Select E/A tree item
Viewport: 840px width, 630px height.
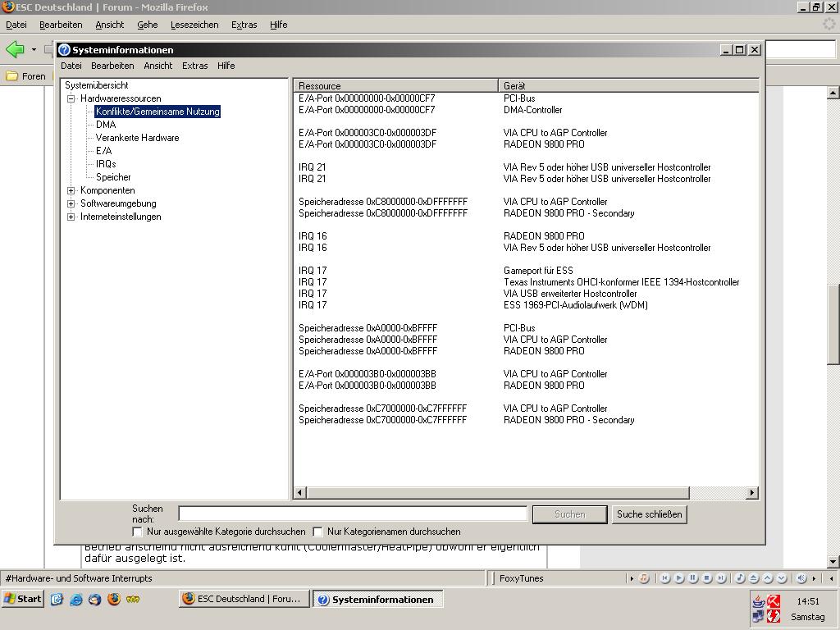pyautogui.click(x=104, y=151)
